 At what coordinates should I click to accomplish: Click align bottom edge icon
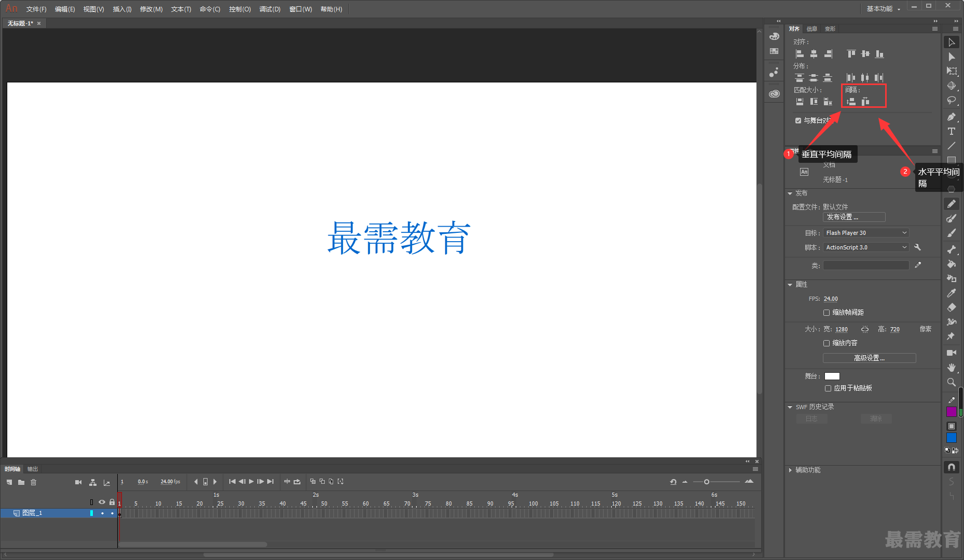click(879, 54)
